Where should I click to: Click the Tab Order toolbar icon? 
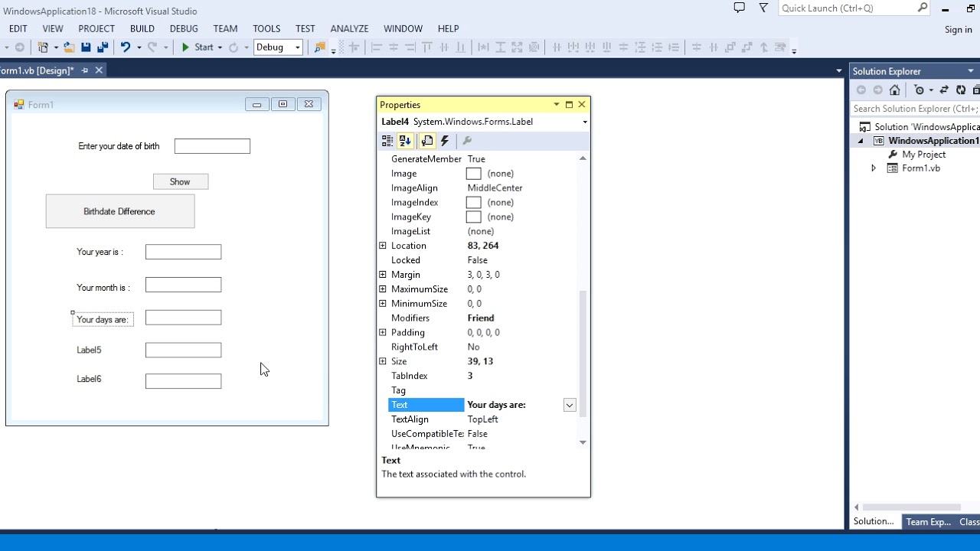click(780, 47)
